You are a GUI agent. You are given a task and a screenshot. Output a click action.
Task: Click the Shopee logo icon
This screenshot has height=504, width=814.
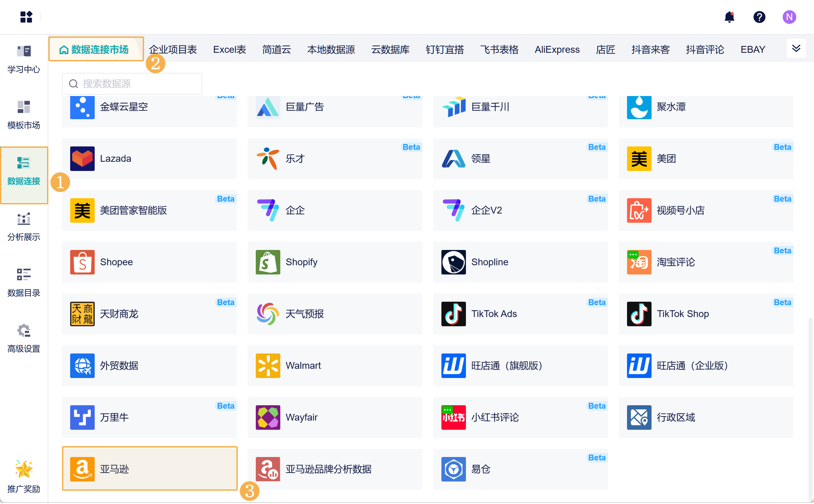82,262
